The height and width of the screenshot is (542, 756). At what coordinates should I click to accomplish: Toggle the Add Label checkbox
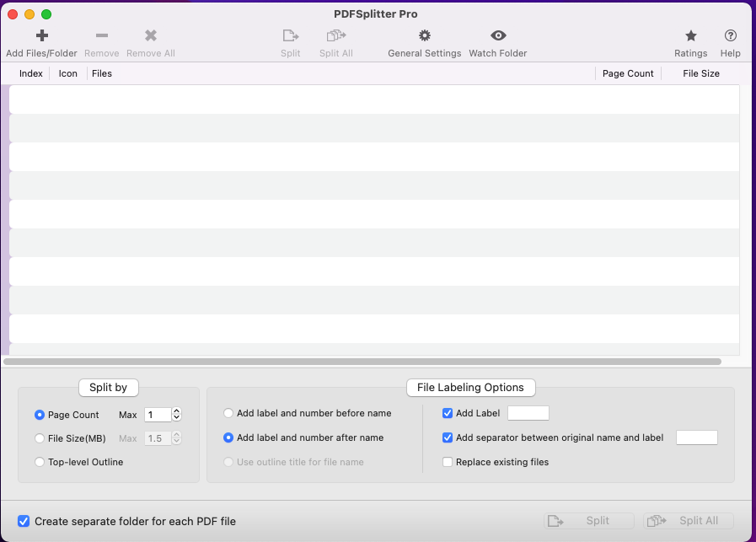point(448,413)
